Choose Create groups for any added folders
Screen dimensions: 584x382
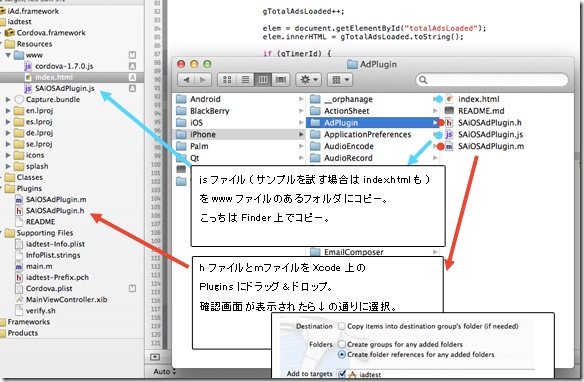pos(342,344)
